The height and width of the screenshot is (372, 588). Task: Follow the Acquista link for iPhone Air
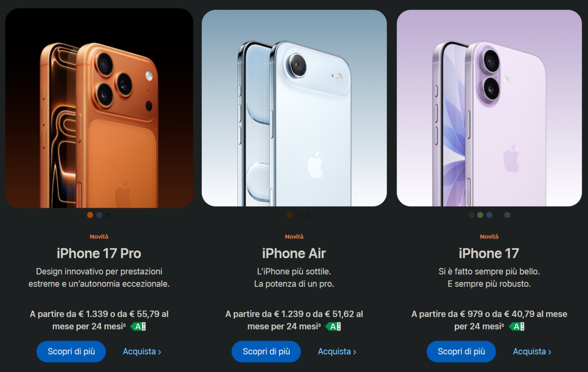point(337,352)
